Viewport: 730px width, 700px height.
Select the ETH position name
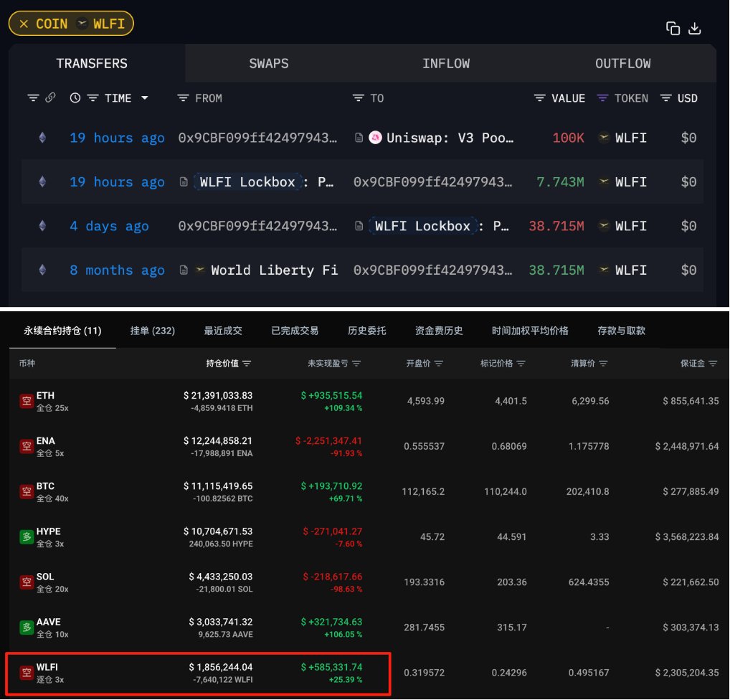[45, 395]
